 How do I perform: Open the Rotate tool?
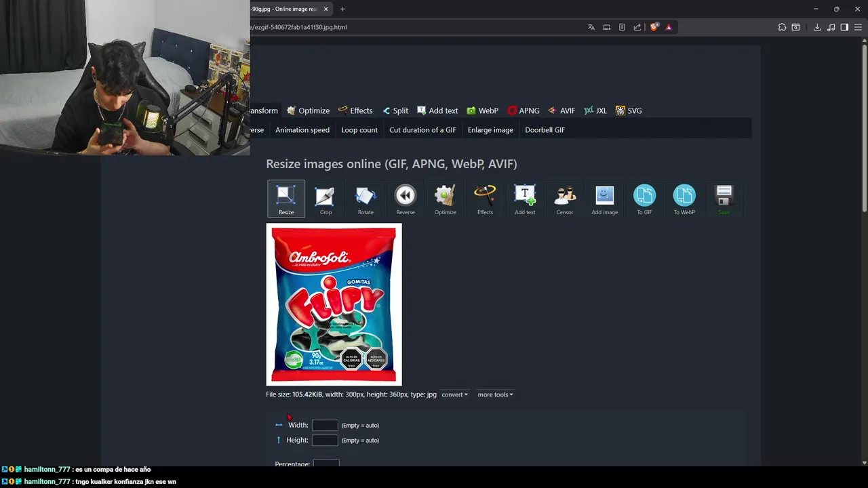click(x=366, y=199)
